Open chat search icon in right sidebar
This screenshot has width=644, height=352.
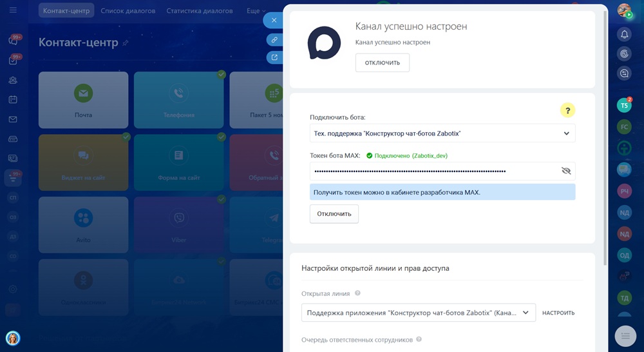pyautogui.click(x=624, y=73)
